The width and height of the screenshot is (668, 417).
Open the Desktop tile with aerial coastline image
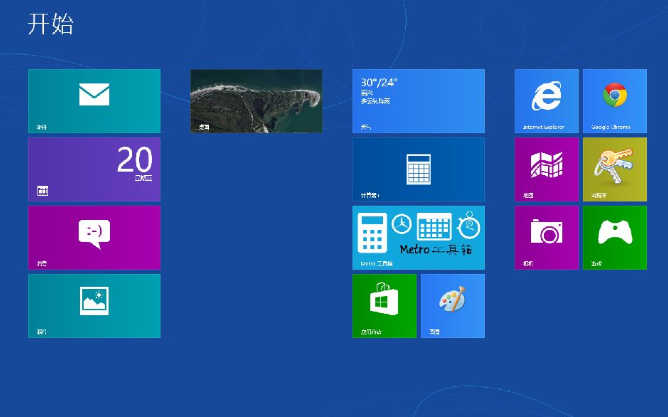click(256, 101)
